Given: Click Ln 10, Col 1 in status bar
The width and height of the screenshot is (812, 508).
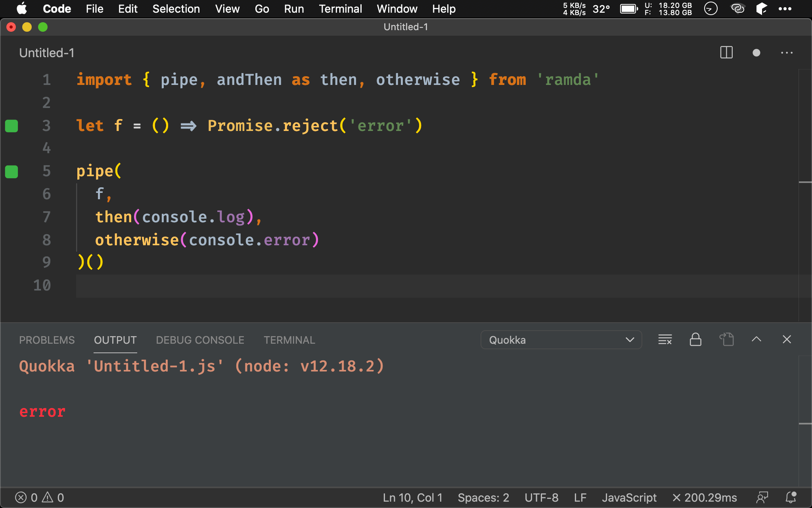Looking at the screenshot, I should click(x=413, y=498).
